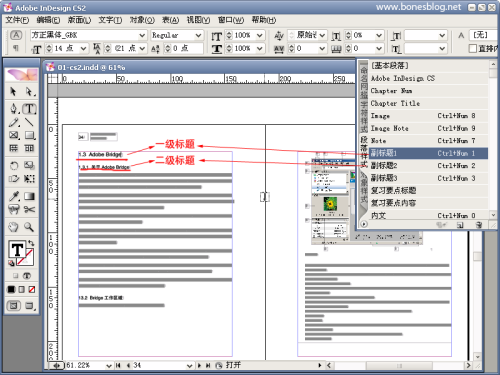Image resolution: width=500 pixels, height=375 pixels.
Task: Click the swap fill and stroke arrow
Action: [31, 243]
